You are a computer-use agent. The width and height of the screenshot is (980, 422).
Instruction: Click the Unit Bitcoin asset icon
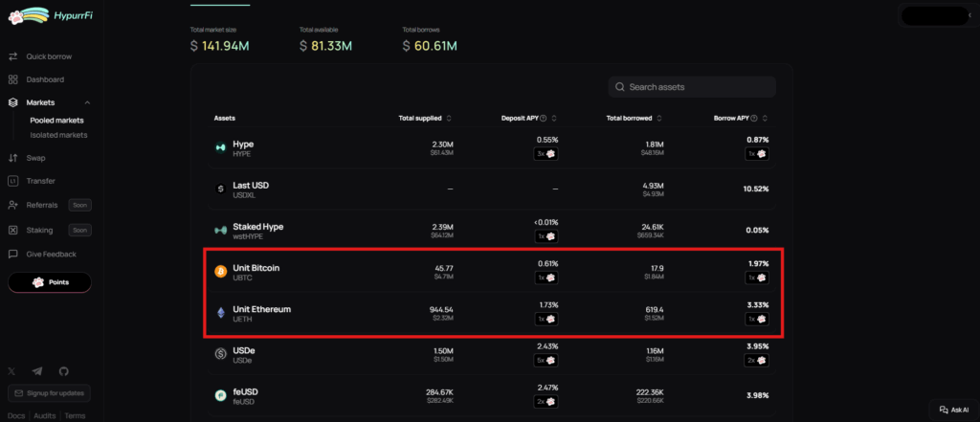tap(221, 272)
